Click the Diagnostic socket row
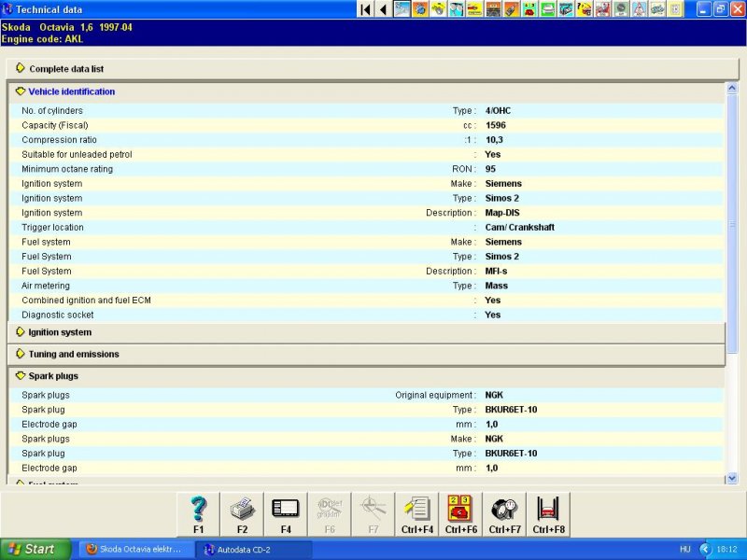The height and width of the screenshot is (560, 747). tap(366, 315)
